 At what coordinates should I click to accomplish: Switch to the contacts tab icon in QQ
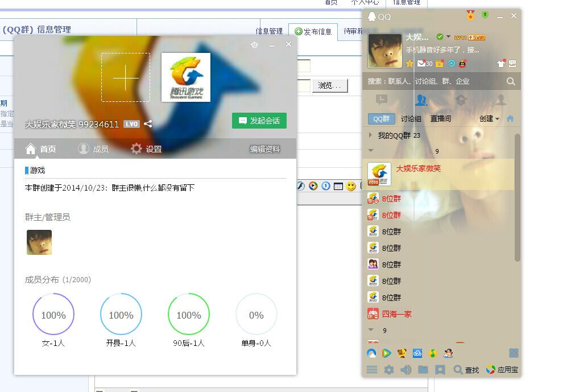point(421,100)
